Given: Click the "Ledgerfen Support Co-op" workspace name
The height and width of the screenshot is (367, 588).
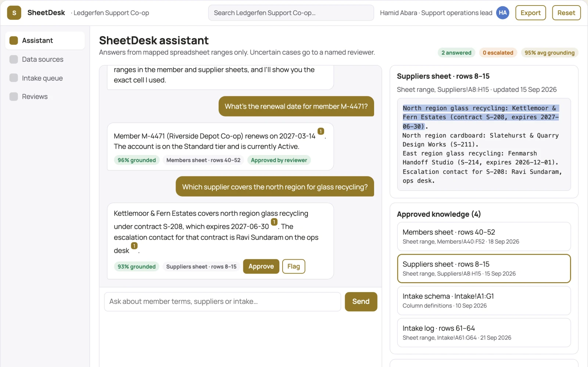Looking at the screenshot, I should (111, 13).
